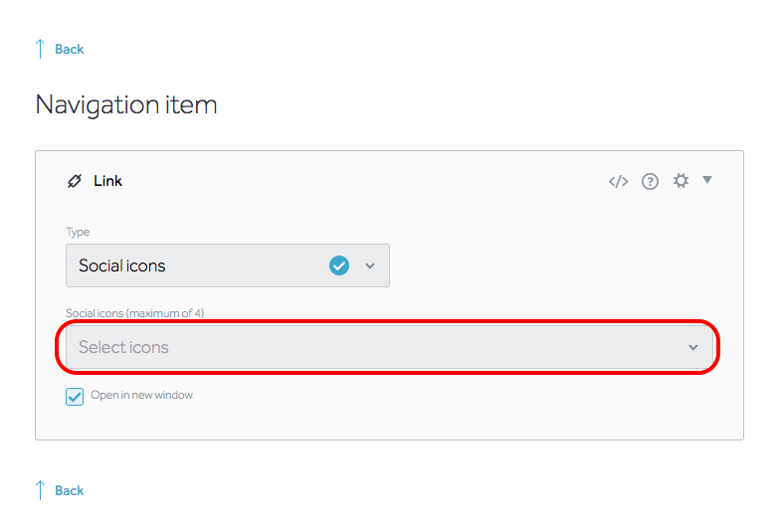This screenshot has height=532, width=779.
Task: Follow the top Back link
Action: (69, 49)
